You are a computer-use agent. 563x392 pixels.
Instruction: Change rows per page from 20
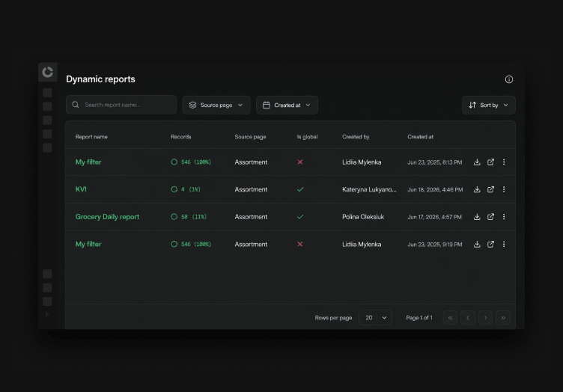[x=375, y=318]
